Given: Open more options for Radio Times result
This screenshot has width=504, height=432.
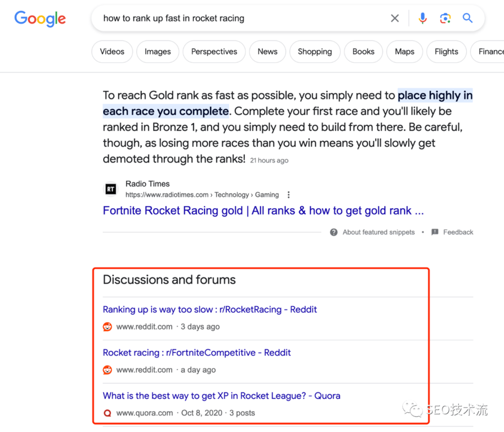Looking at the screenshot, I should [289, 195].
